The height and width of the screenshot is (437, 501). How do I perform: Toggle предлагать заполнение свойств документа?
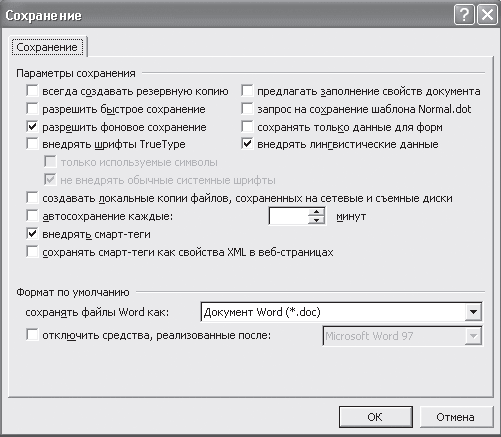coord(247,90)
